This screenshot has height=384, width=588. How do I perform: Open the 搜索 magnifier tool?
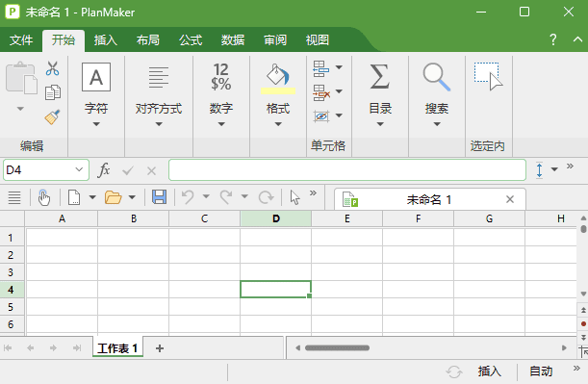(437, 94)
